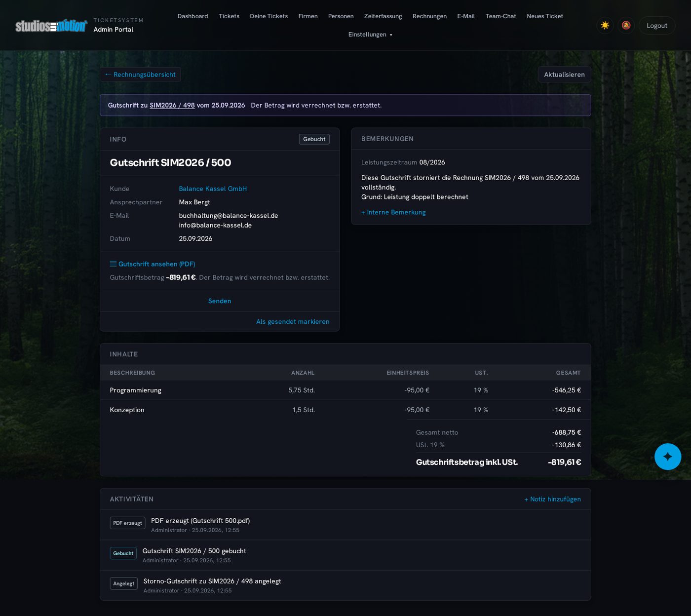Click + Notiz hinzufügen
The width and height of the screenshot is (691, 616).
[x=552, y=499]
